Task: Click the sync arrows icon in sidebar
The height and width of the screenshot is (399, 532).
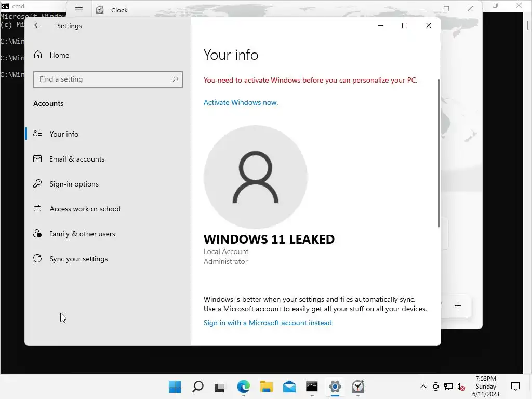Action: click(37, 259)
